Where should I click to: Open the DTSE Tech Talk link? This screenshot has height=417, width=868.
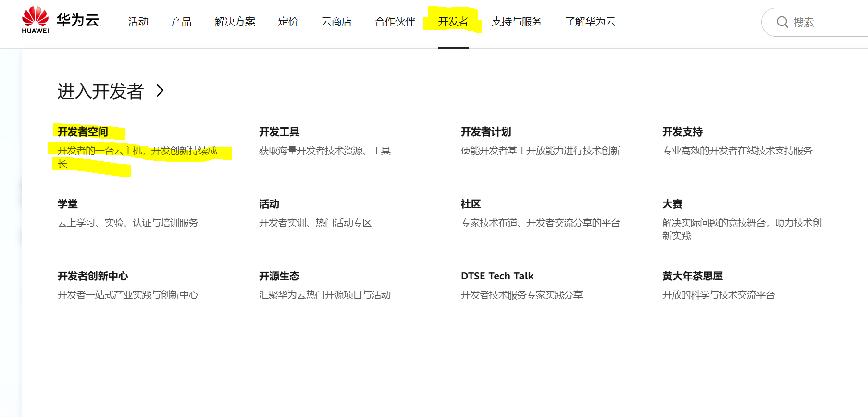pos(497,276)
